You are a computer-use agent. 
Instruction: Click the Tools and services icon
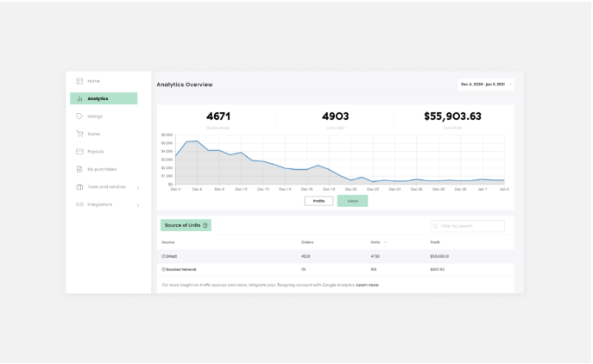tap(79, 186)
